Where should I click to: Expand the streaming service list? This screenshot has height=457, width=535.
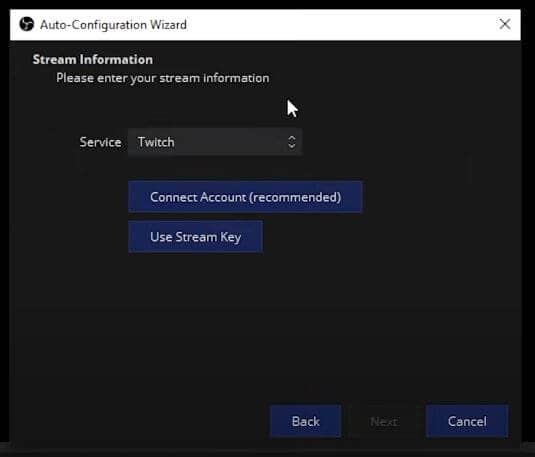[x=215, y=142]
